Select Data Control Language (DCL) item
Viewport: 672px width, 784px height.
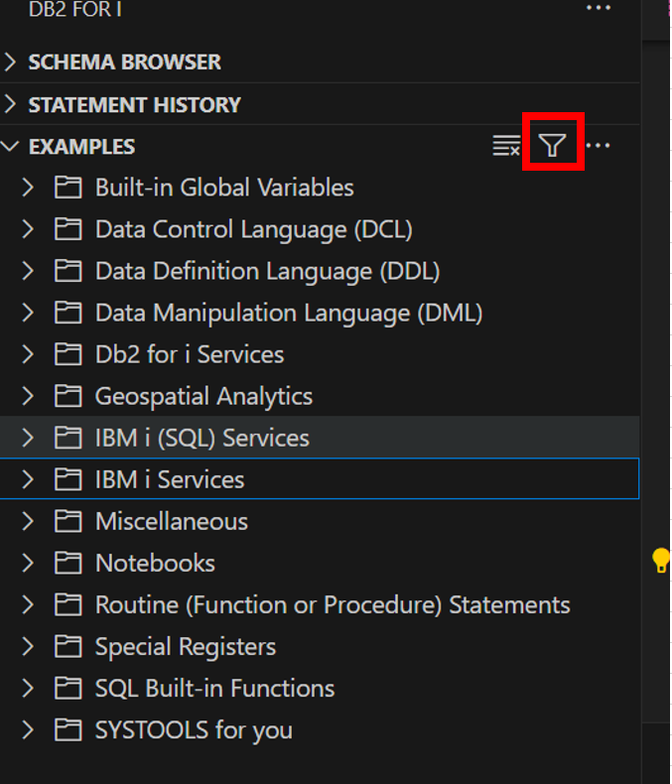(253, 229)
